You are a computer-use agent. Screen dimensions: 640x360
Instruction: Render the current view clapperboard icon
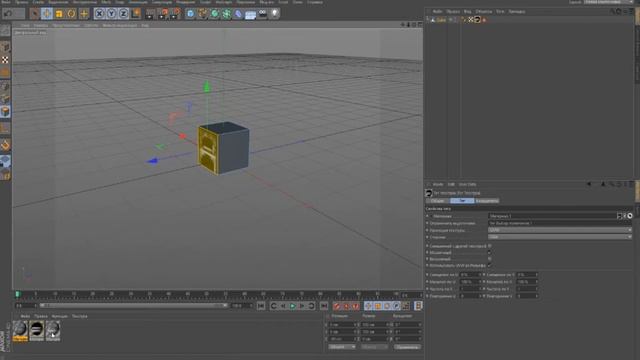click(x=150, y=14)
